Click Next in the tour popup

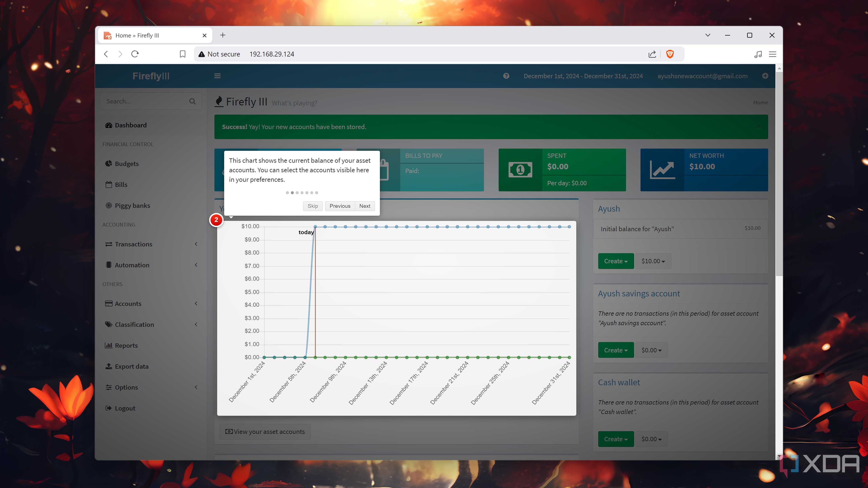365,206
